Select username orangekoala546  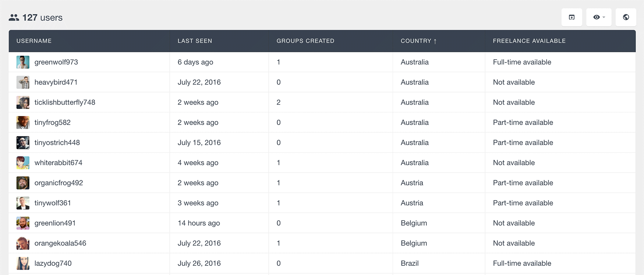click(x=60, y=243)
